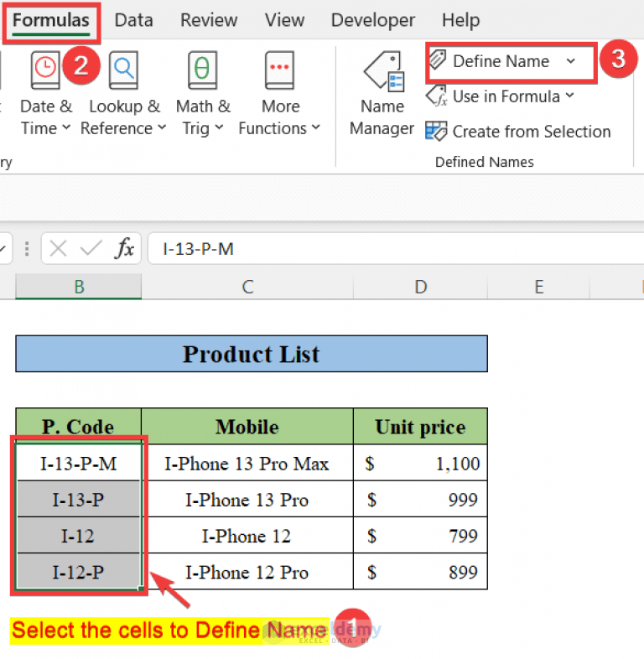Open the Lookup & Reference book icon
The image size is (644, 659).
pos(123,70)
